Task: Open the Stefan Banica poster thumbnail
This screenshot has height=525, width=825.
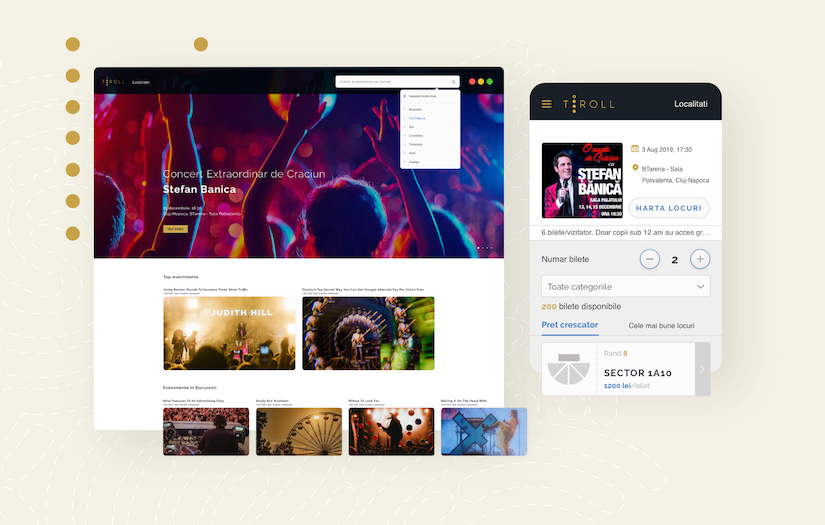Action: tap(582, 180)
